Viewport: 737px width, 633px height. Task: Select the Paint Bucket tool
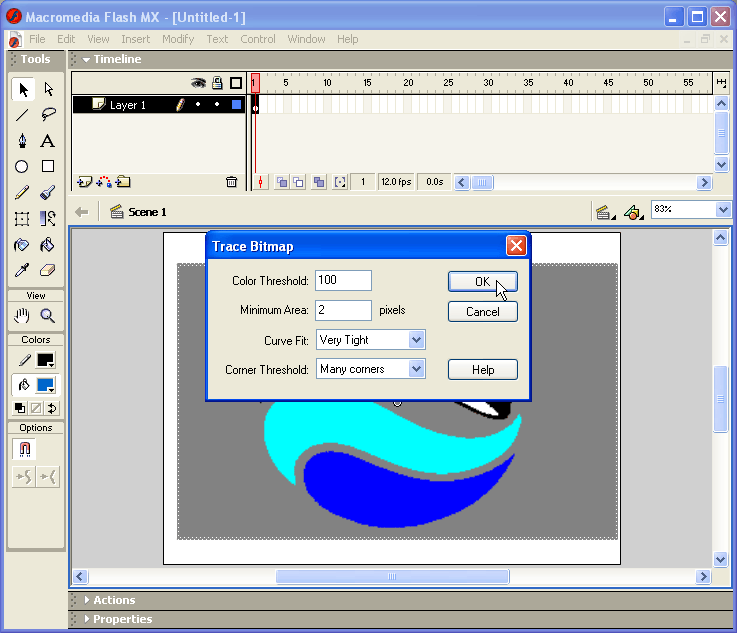(47, 245)
